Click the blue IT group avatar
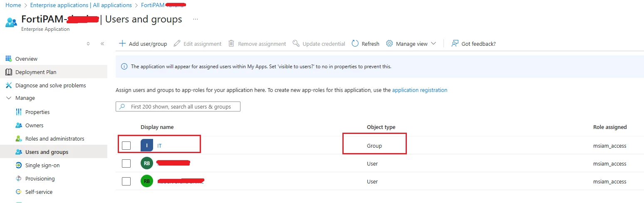Image resolution: width=644 pixels, height=203 pixels. [147, 146]
